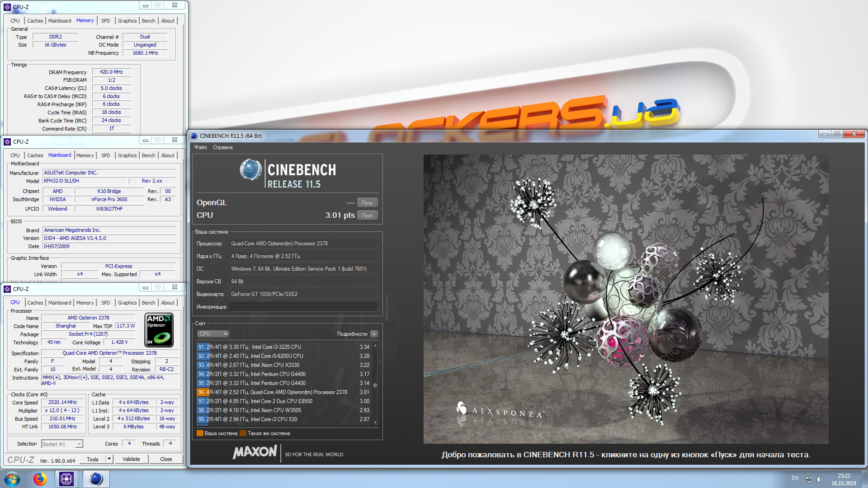Switch to CPU-Z taskbar icon
The image size is (868, 488).
(x=66, y=479)
